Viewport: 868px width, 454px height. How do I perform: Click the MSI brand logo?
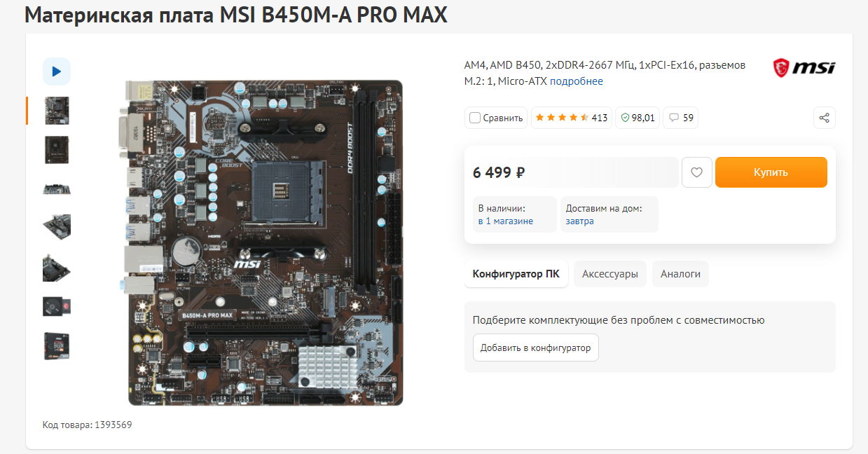coord(804,68)
